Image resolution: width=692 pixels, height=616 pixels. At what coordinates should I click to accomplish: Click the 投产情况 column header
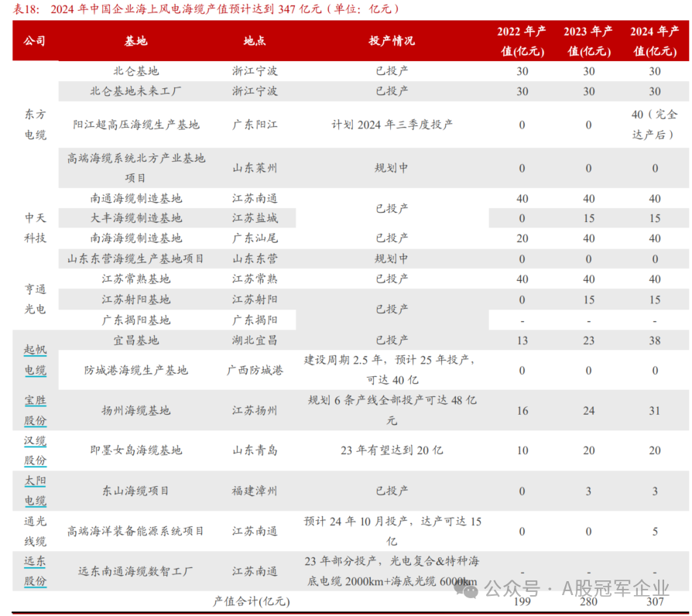pyautogui.click(x=392, y=40)
